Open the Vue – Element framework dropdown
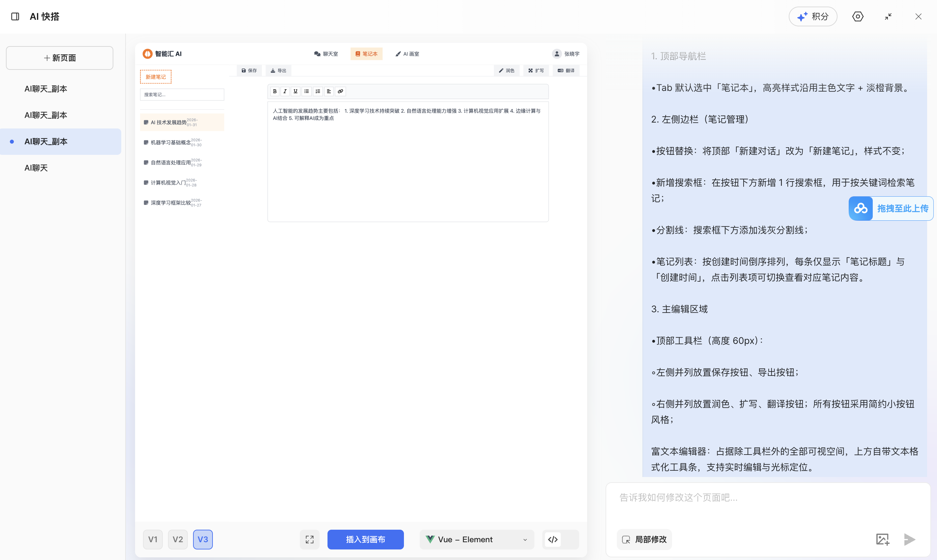 477,539
